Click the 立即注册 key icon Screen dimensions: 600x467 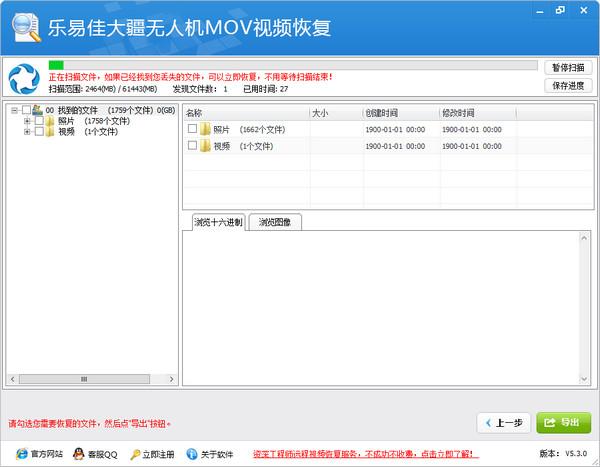pos(135,453)
